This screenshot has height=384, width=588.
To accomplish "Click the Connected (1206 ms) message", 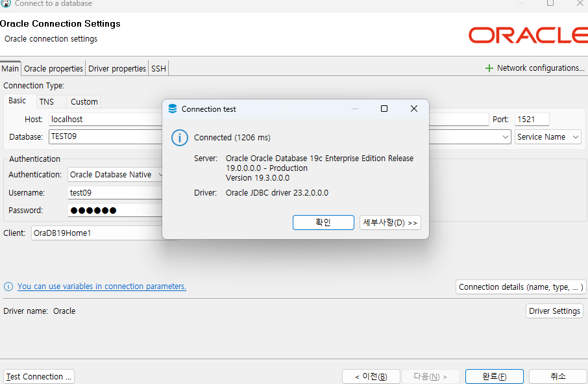I will (x=232, y=138).
